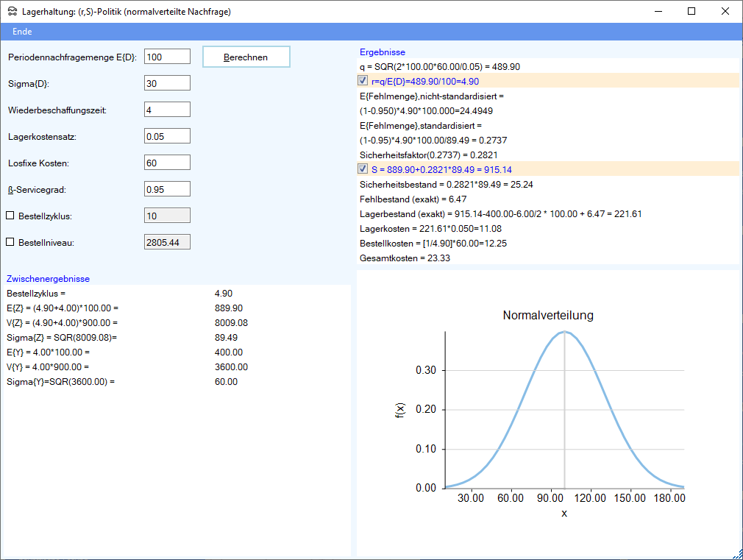
Task: Click the Normalverteilung chart title
Action: pyautogui.click(x=548, y=316)
